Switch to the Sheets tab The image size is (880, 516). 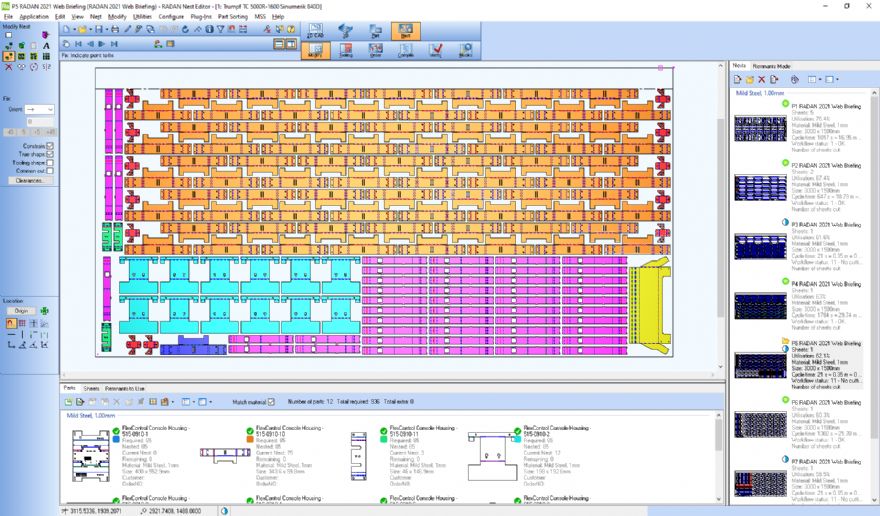[x=91, y=389]
